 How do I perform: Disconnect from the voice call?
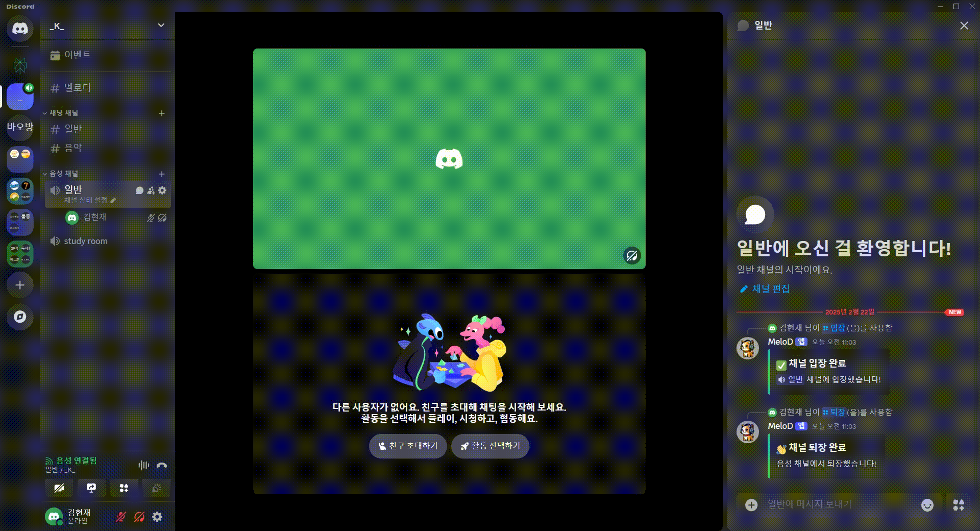click(162, 465)
